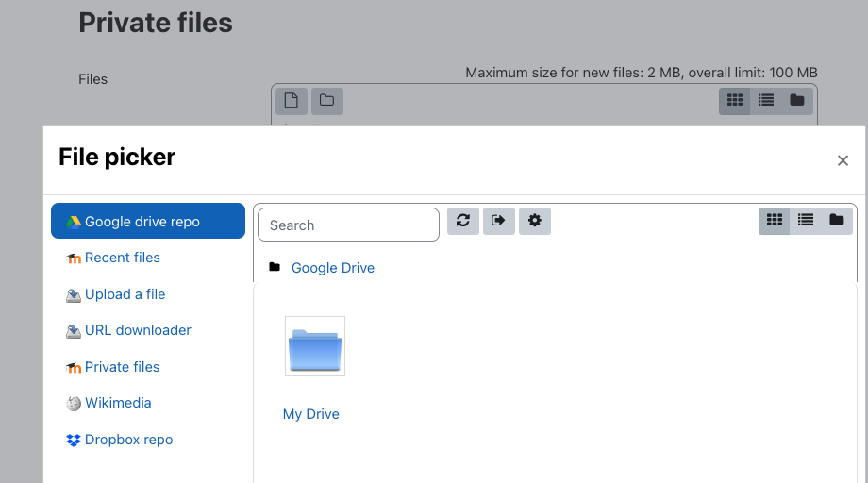
Task: Click the add file icon in Private files
Action: point(292,101)
